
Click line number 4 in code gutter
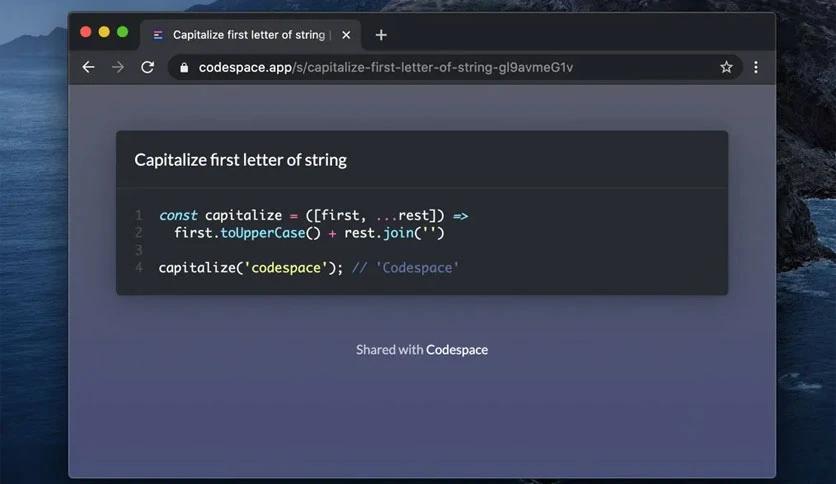[139, 268]
